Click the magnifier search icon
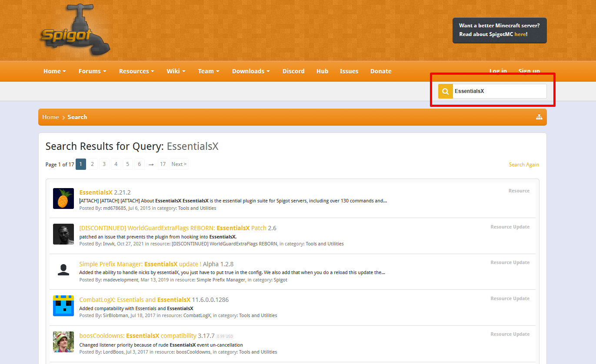 pyautogui.click(x=445, y=91)
